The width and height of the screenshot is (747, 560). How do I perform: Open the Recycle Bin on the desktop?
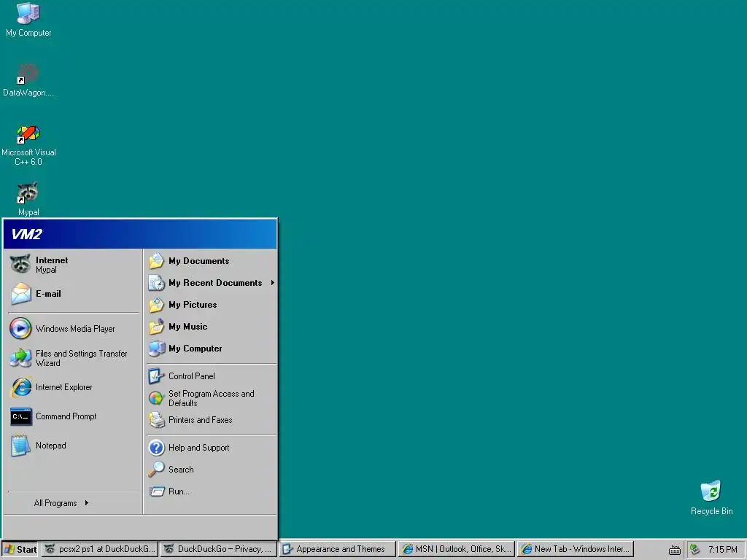pos(711,497)
